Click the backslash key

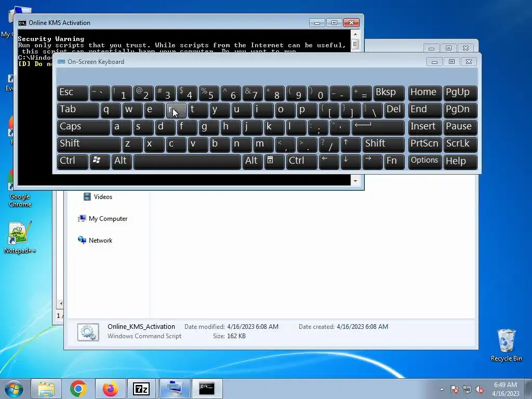coord(373,110)
